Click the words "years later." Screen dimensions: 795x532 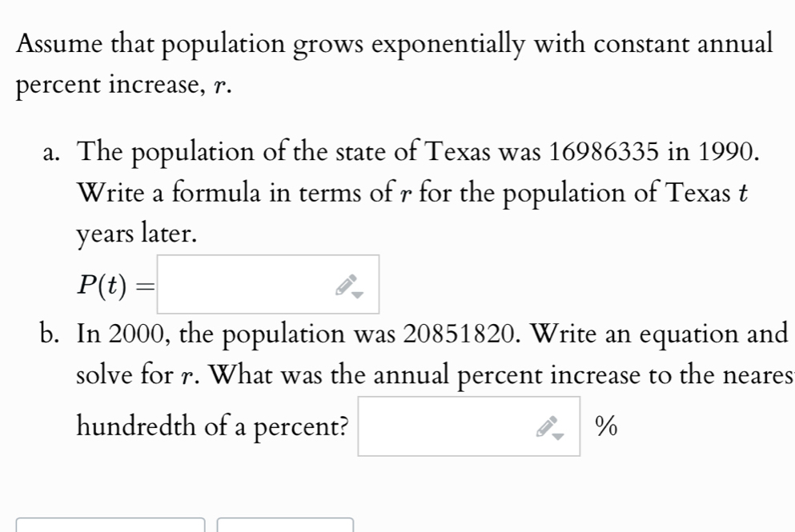pos(136,234)
